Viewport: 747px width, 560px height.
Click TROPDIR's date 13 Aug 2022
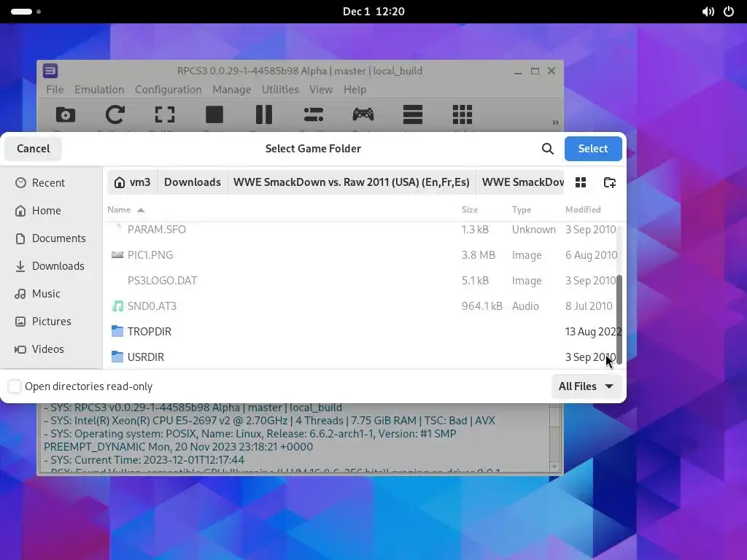[x=593, y=332]
